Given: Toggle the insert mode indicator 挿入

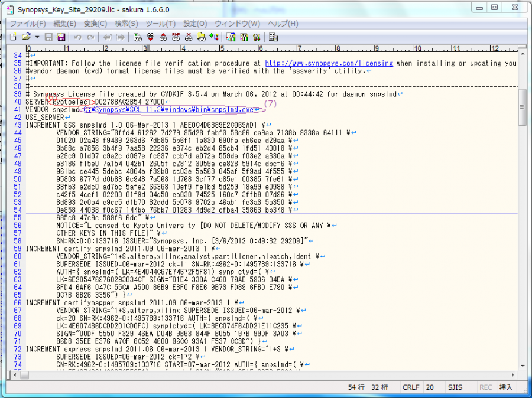Looking at the screenshot, I should (505, 387).
